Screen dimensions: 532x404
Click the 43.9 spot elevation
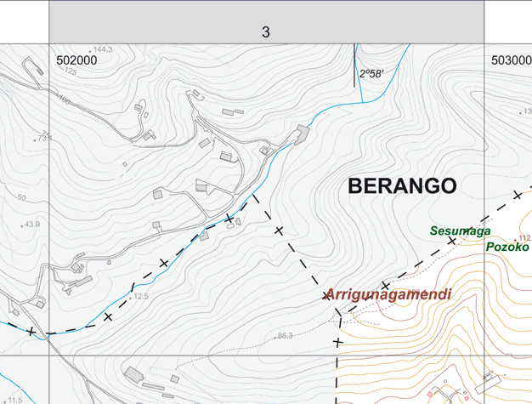click(32, 225)
